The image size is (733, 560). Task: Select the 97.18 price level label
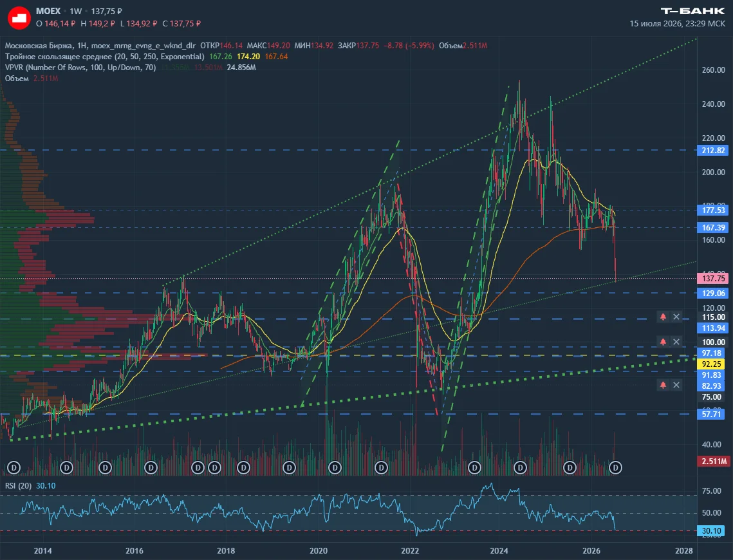click(712, 353)
